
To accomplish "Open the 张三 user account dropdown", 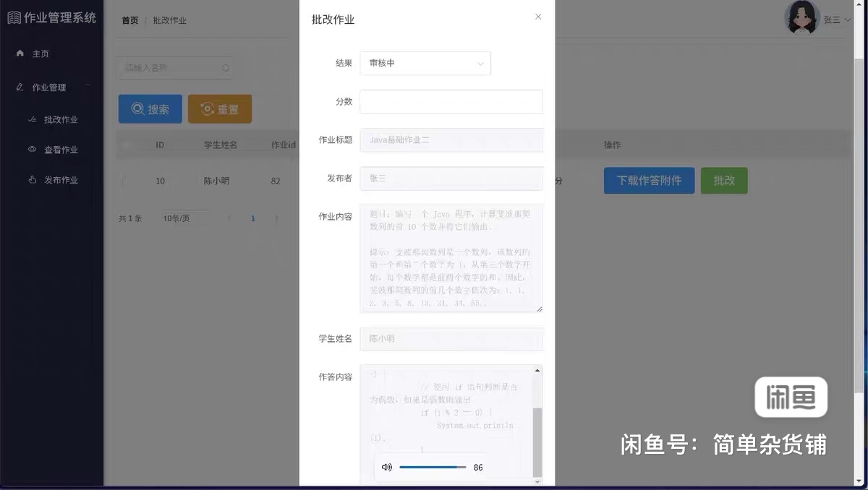I will pos(837,20).
